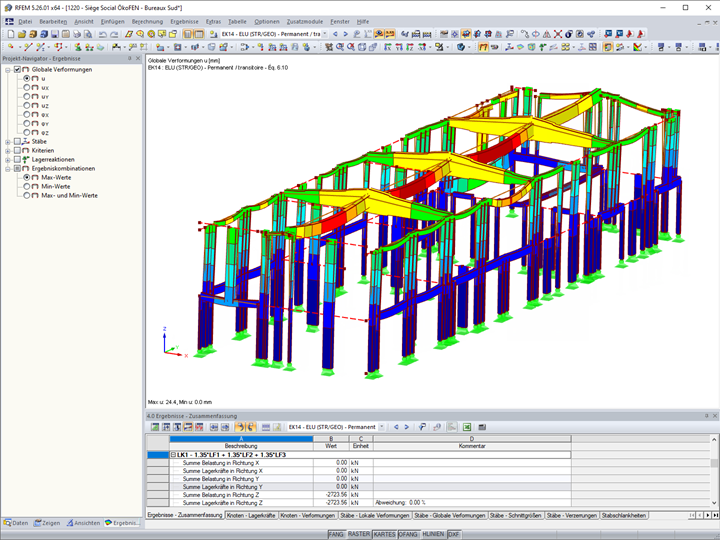720x540 pixels.
Task: Check the Kriterien checkbox
Action: [x=17, y=150]
